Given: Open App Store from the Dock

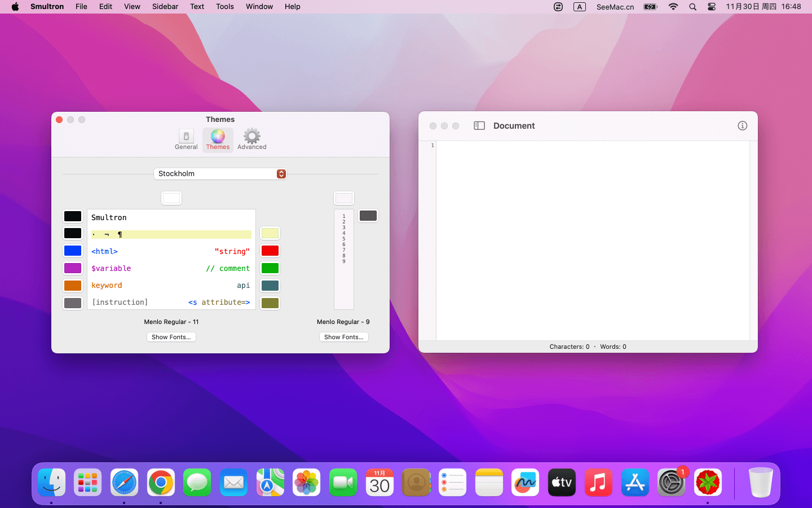Looking at the screenshot, I should click(x=635, y=483).
